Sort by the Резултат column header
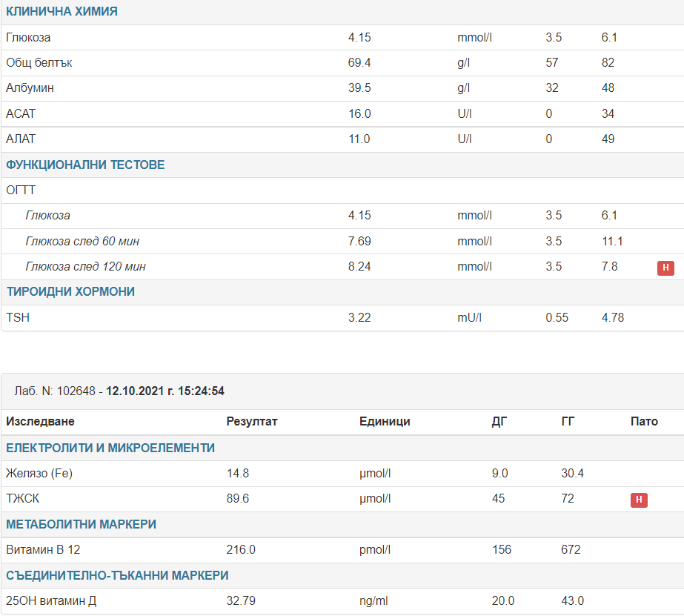The height and width of the screenshot is (616, 684). (x=251, y=422)
